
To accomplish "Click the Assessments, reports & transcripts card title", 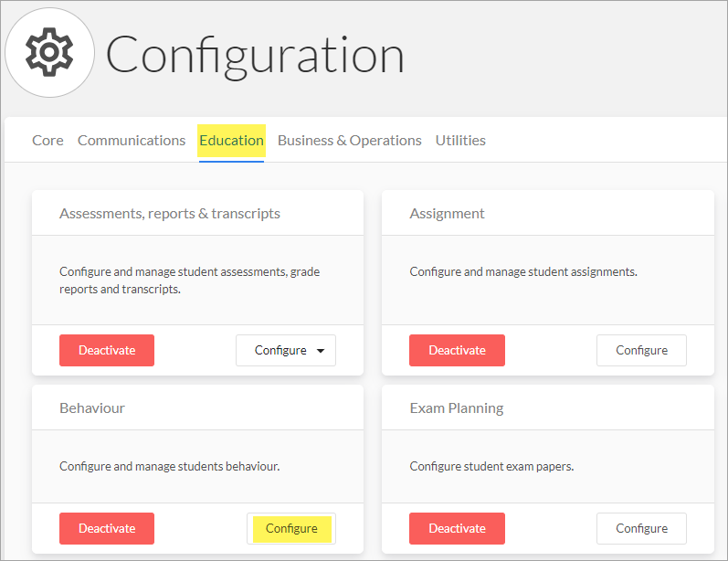I will (x=170, y=214).
